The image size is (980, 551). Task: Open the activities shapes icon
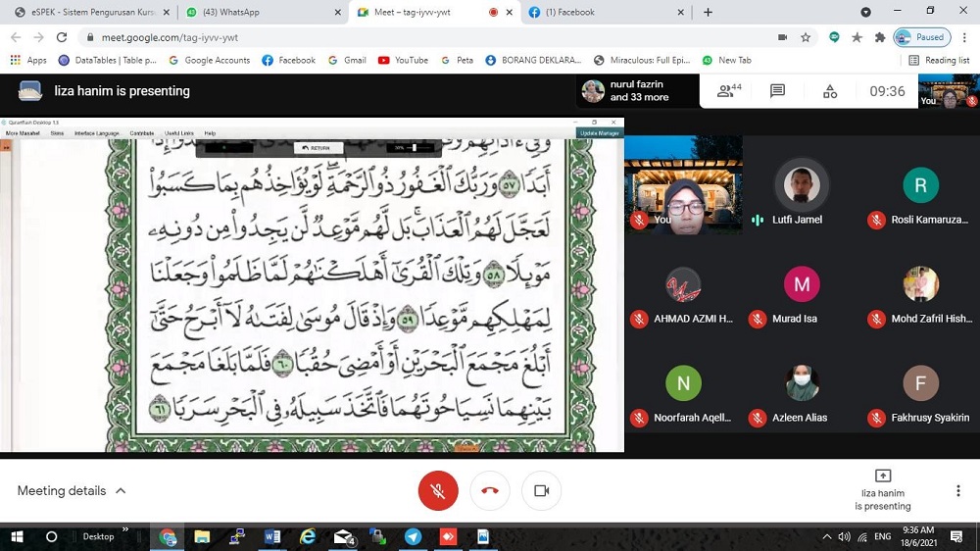pos(830,91)
